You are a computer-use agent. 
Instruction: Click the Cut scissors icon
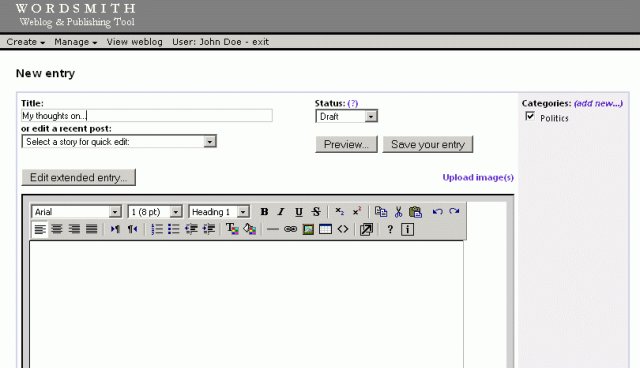point(398,212)
